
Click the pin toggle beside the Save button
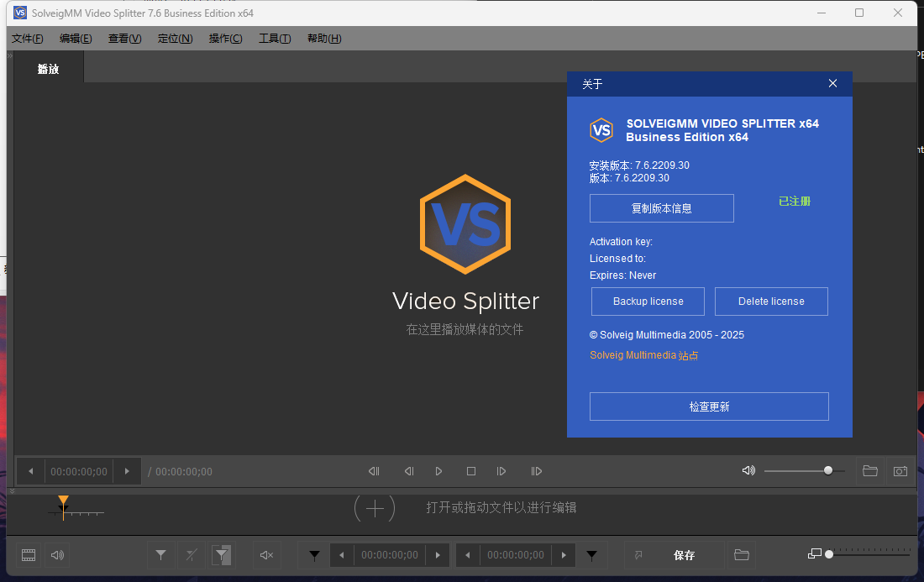tap(639, 555)
